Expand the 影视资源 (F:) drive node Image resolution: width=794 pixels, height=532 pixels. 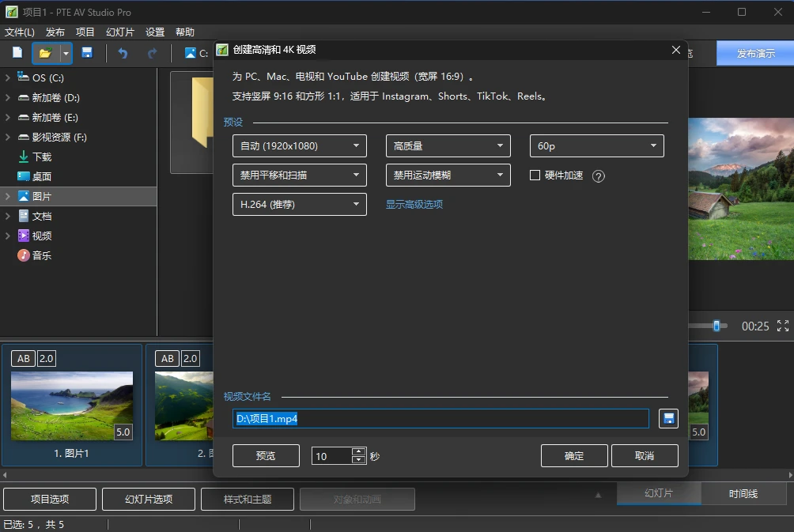(8, 137)
